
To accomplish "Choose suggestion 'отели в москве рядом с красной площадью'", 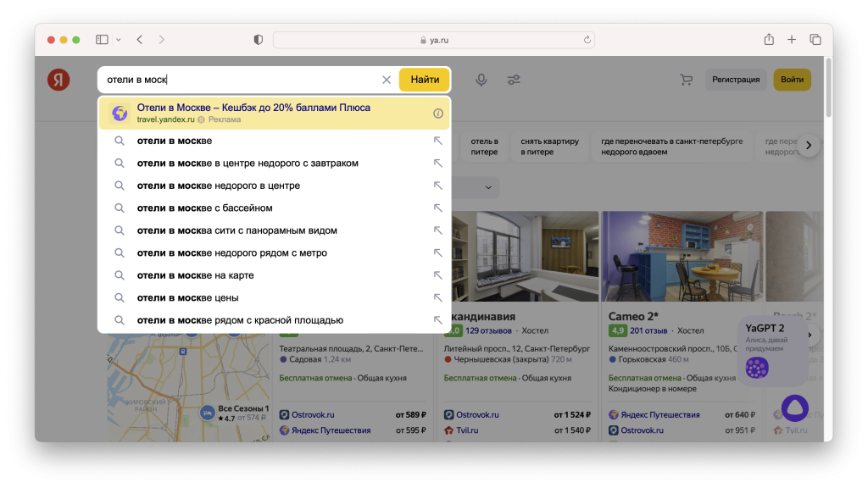I will [x=275, y=319].
